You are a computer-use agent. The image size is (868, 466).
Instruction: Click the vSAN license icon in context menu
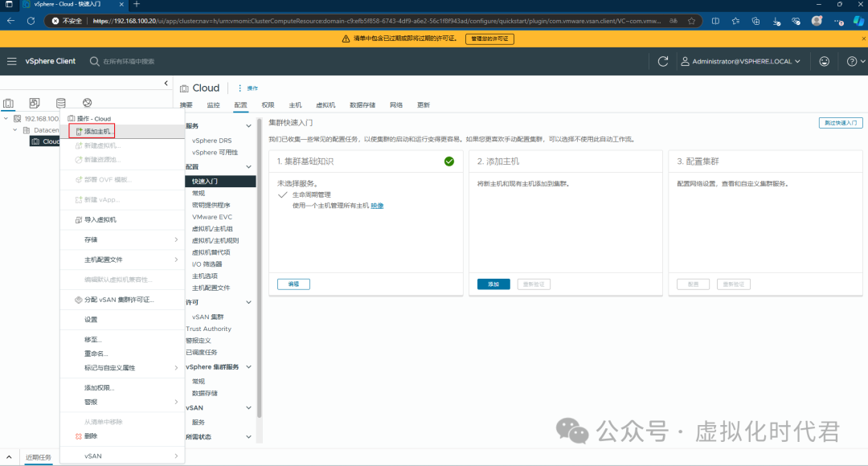coord(79,300)
